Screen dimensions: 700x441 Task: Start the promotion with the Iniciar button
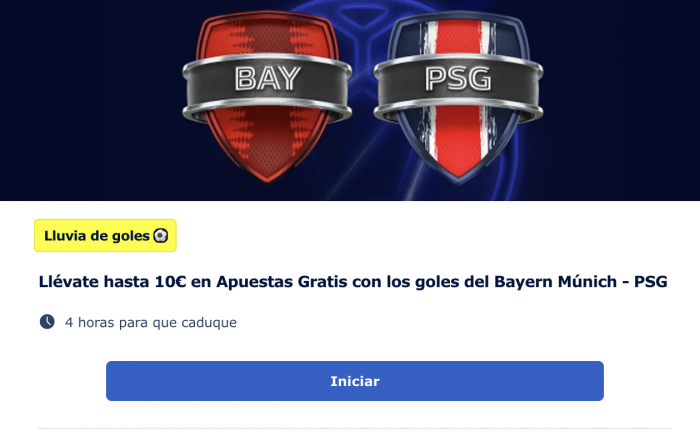tap(355, 381)
